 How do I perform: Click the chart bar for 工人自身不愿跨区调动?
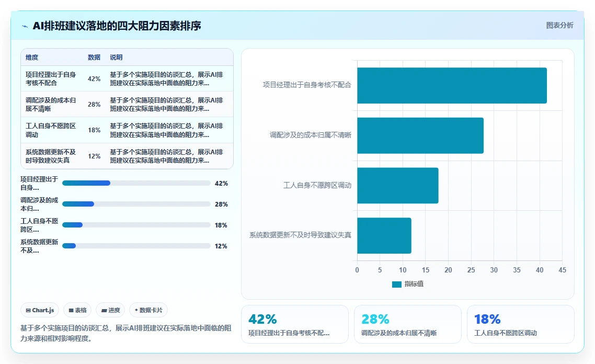398,186
